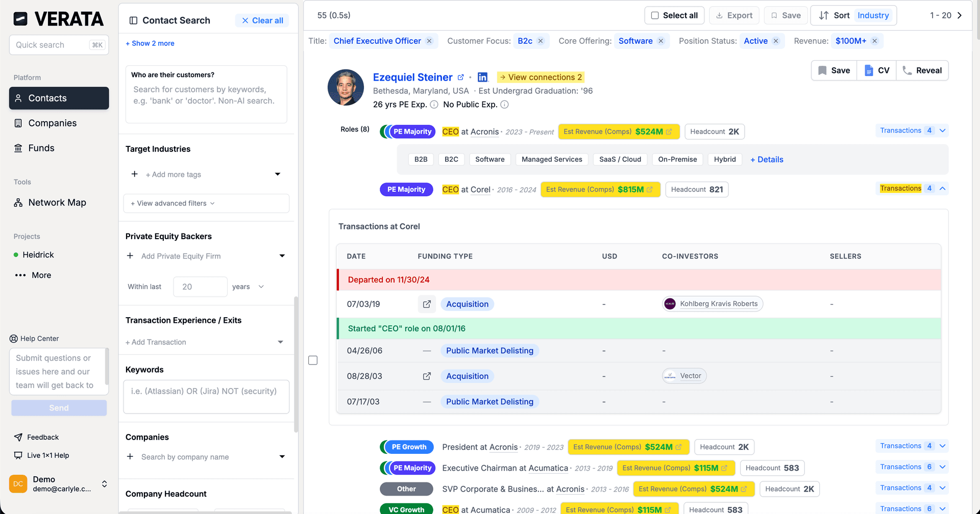Click View connections 2 link
Screen dimensions: 980x514
point(541,78)
